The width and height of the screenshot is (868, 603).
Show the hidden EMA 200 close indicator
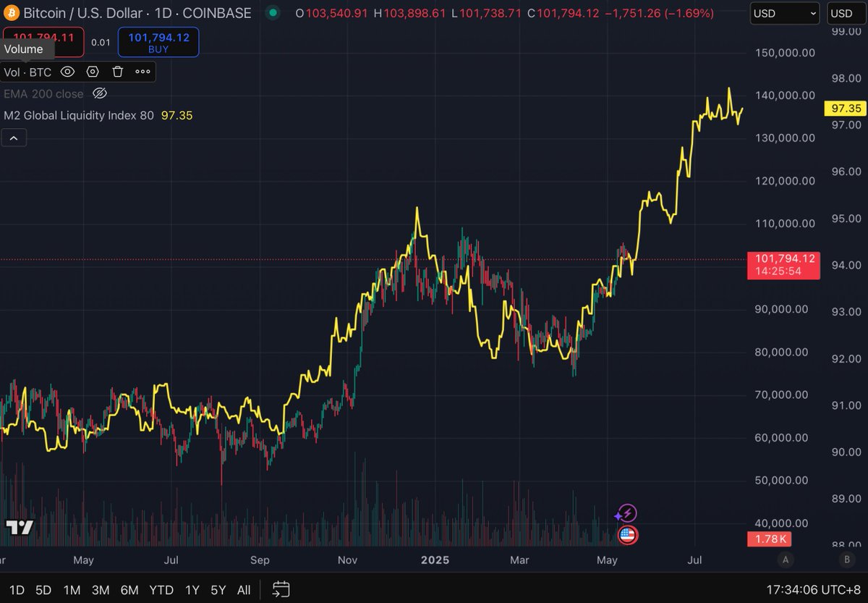pyautogui.click(x=100, y=93)
